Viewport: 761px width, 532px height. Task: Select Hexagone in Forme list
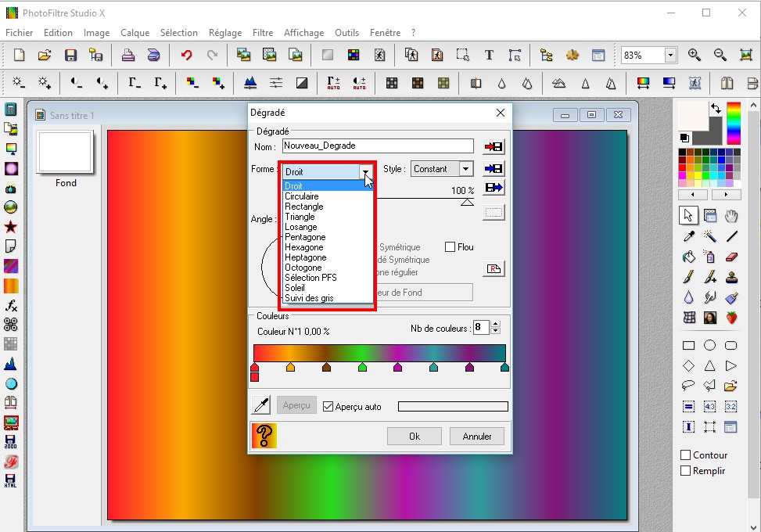pyautogui.click(x=328, y=247)
